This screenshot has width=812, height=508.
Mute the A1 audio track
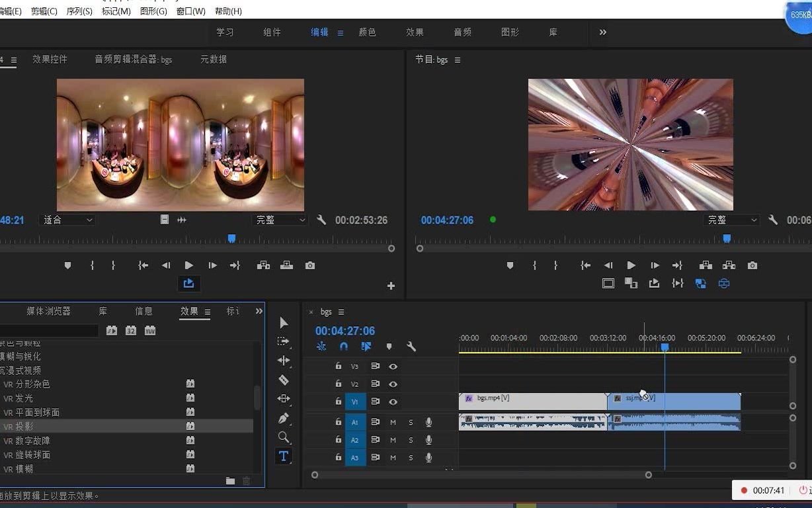[391, 422]
